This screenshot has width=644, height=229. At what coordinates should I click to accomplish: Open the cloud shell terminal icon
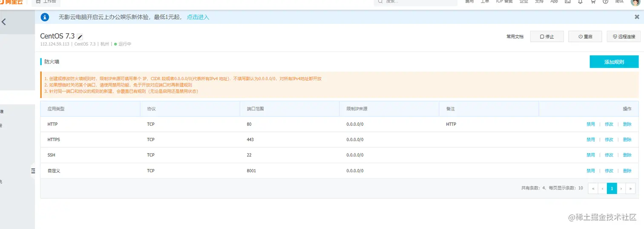point(567,2)
